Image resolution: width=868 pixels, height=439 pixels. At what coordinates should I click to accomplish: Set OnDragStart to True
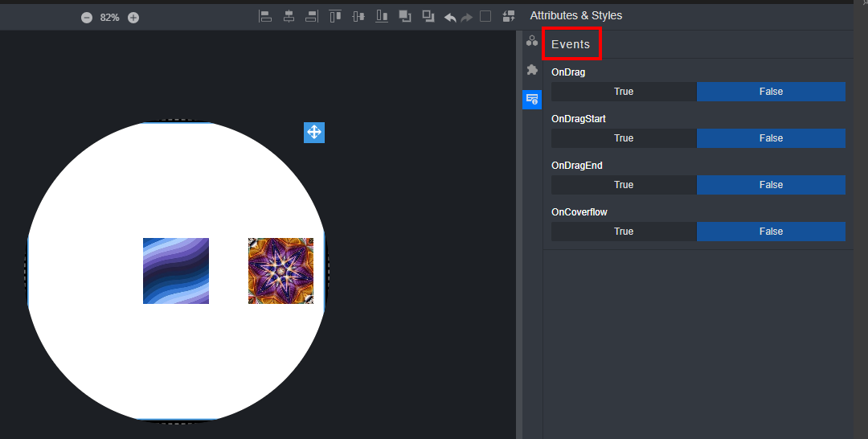click(624, 138)
